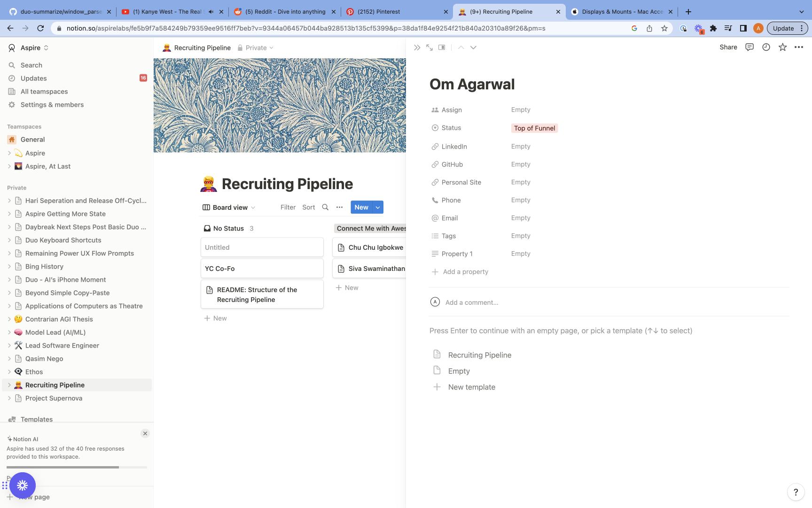Click Phone property label
This screenshot has width=812, height=508.
[x=451, y=200]
